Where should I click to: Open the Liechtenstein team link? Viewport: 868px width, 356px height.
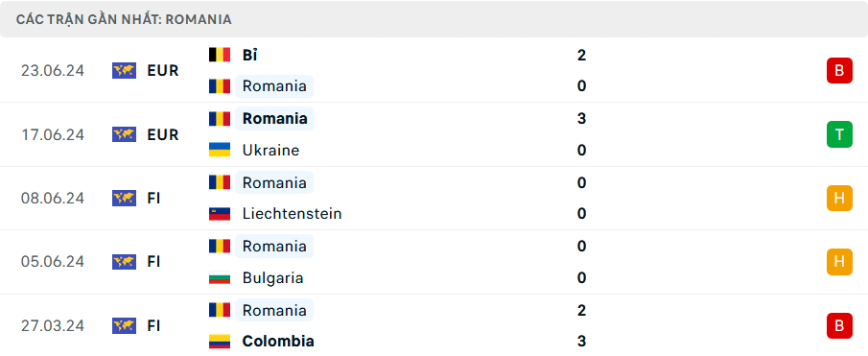click(292, 214)
